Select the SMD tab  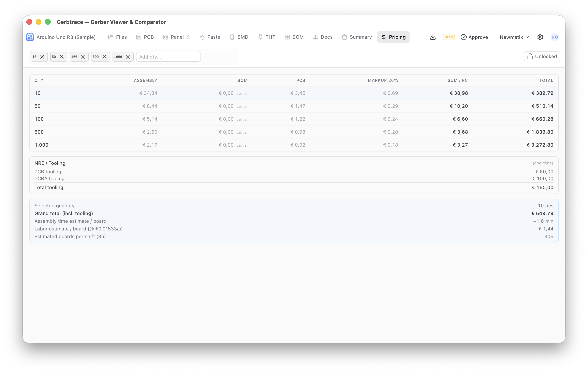click(239, 37)
